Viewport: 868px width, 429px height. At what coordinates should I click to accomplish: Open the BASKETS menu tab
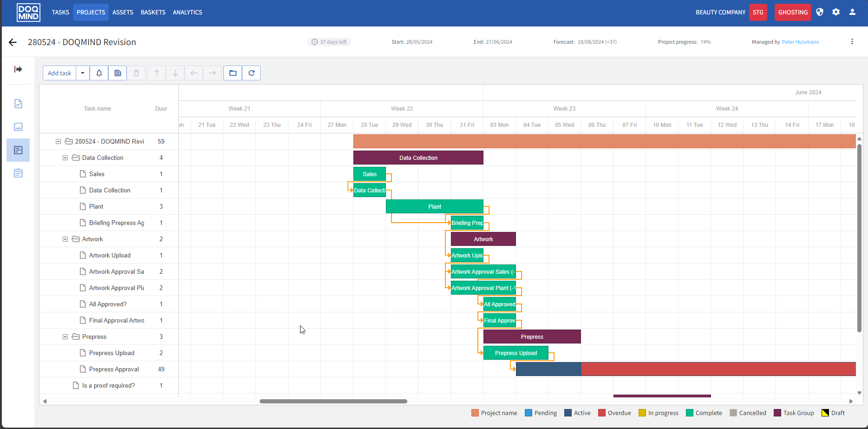click(153, 13)
